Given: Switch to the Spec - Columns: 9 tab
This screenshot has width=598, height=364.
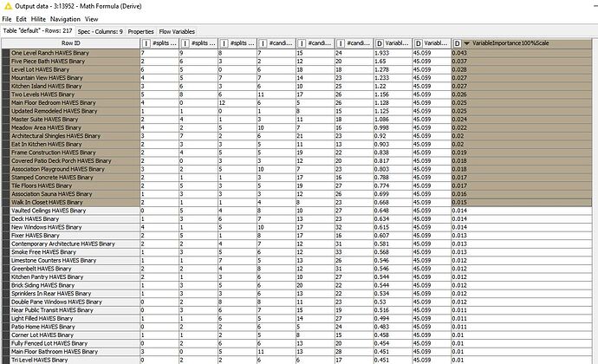Looking at the screenshot, I should point(101,32).
